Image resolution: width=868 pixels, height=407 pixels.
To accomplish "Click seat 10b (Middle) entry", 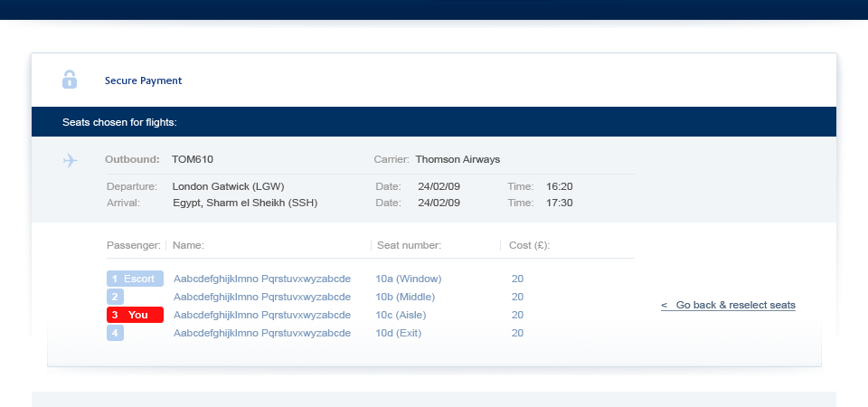I will point(405,297).
